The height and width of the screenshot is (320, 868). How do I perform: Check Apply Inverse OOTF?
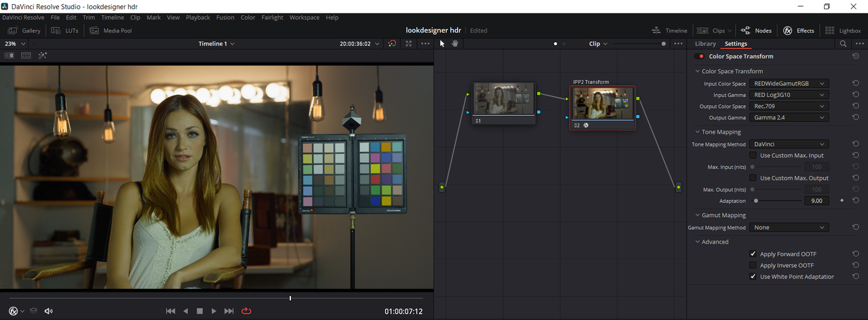[x=753, y=265]
